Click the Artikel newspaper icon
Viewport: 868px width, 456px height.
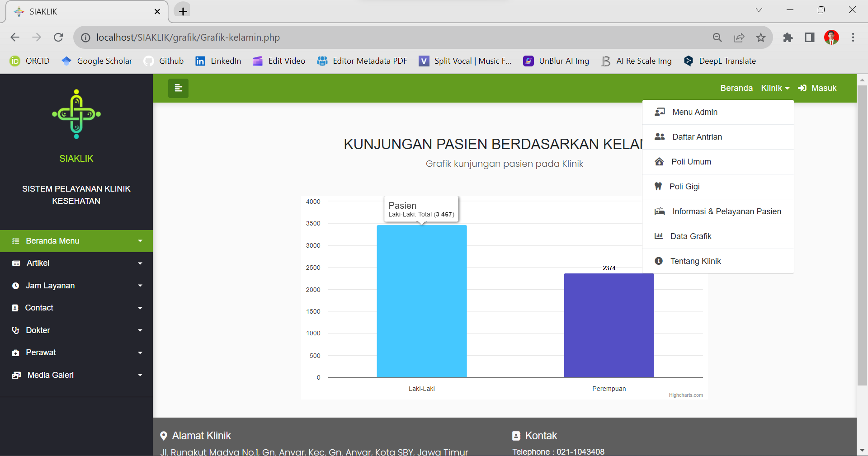coord(16,263)
